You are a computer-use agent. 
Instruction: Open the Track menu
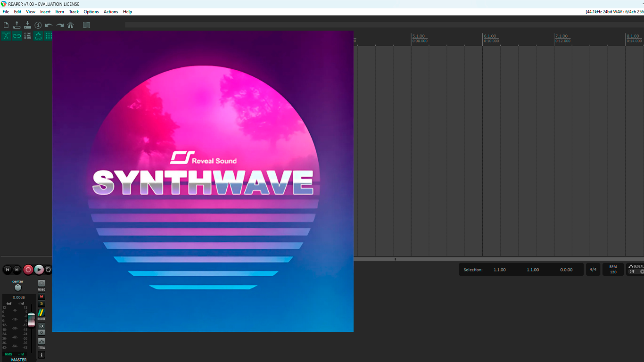[74, 12]
